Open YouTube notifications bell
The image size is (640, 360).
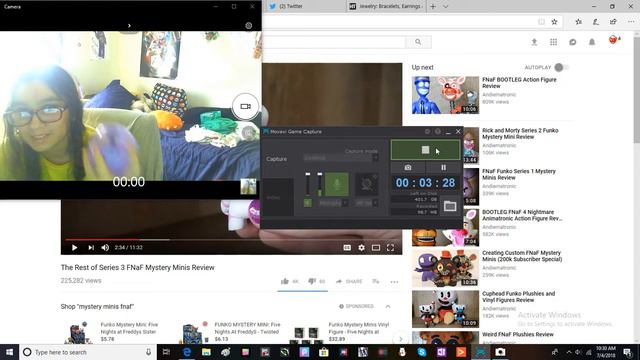coord(592,42)
